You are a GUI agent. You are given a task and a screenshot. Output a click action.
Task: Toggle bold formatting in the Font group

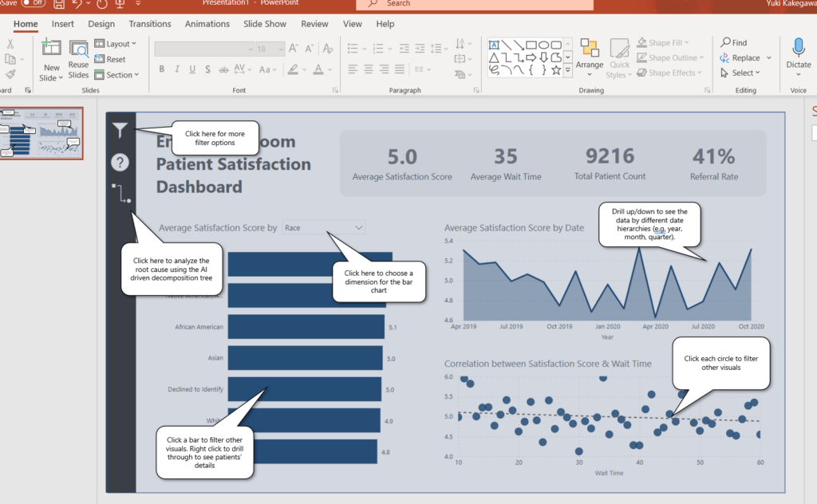(161, 69)
